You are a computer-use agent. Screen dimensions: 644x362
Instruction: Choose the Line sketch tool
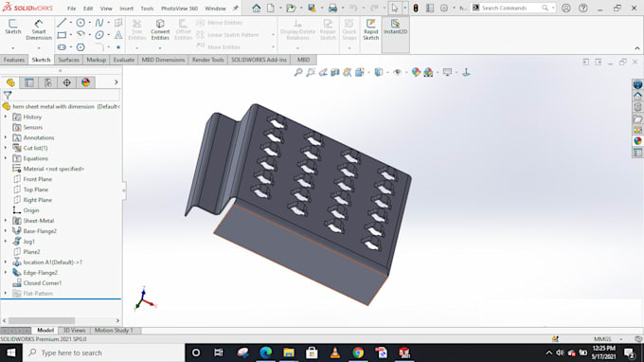pyautogui.click(x=62, y=23)
